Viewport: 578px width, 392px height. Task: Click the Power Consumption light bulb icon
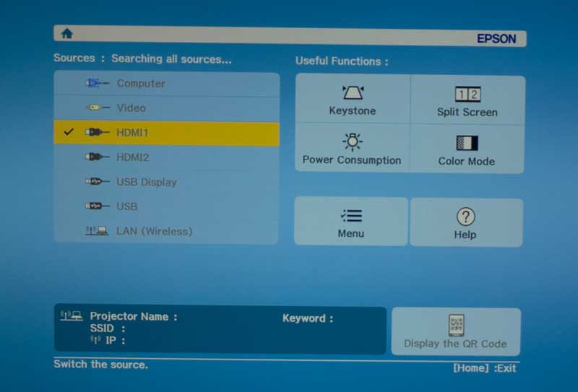point(352,141)
